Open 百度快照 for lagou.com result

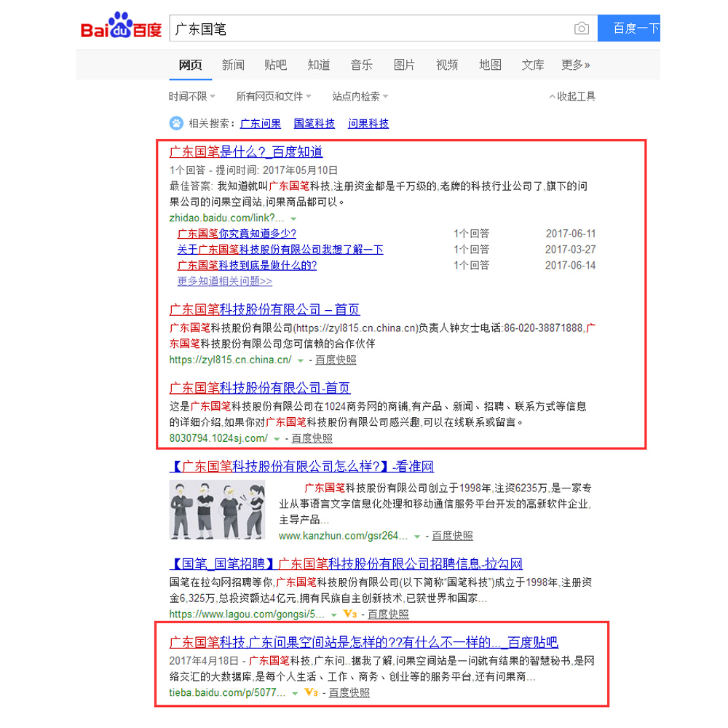(x=388, y=614)
